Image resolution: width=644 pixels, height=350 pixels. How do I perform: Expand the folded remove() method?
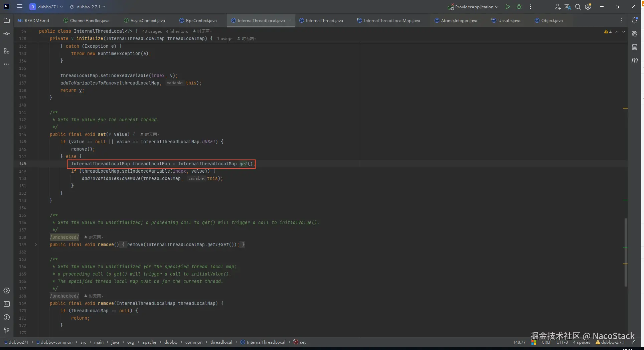click(x=36, y=244)
